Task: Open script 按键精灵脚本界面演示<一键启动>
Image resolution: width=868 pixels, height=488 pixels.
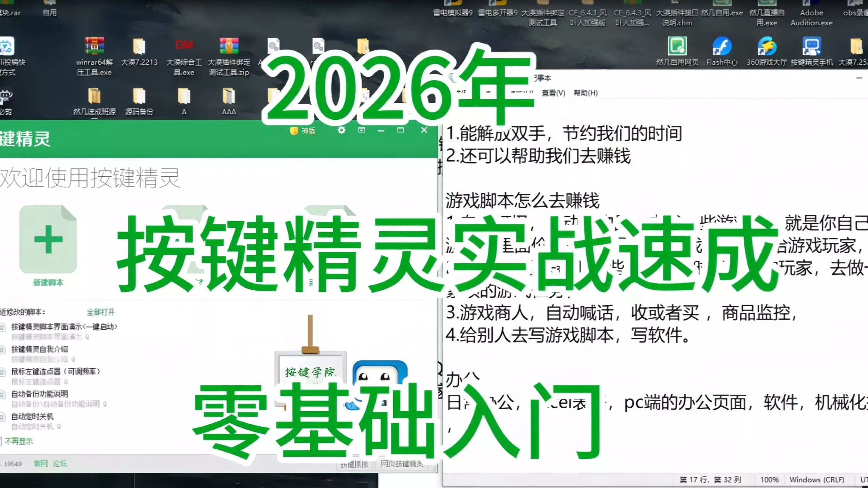Action: point(64,327)
